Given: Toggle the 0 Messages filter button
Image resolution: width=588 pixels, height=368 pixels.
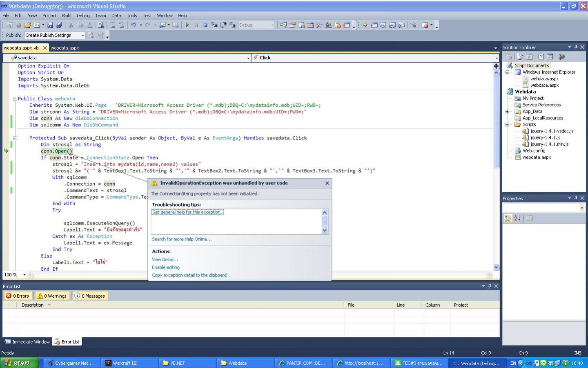Looking at the screenshot, I should tap(90, 296).
